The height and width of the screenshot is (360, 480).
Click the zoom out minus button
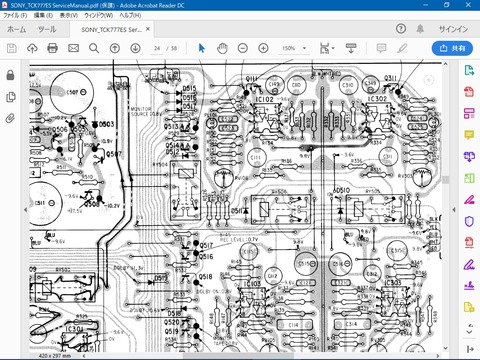coord(243,48)
